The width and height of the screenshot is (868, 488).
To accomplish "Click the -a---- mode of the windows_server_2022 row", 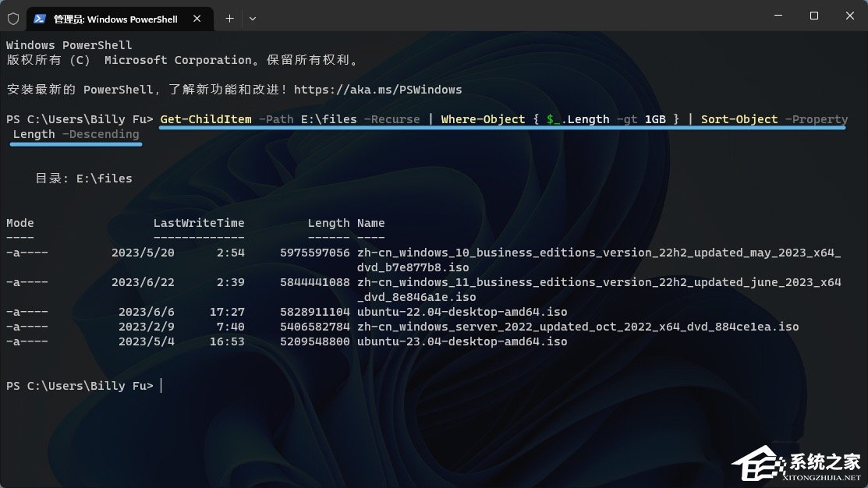I will (27, 327).
